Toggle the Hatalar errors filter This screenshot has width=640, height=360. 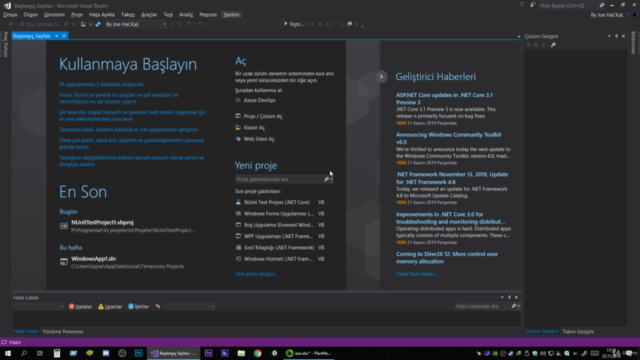(x=80, y=307)
